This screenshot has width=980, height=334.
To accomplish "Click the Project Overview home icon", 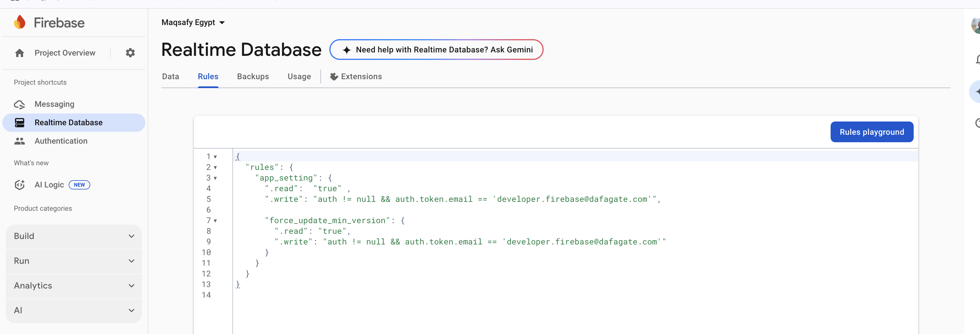I will [20, 53].
